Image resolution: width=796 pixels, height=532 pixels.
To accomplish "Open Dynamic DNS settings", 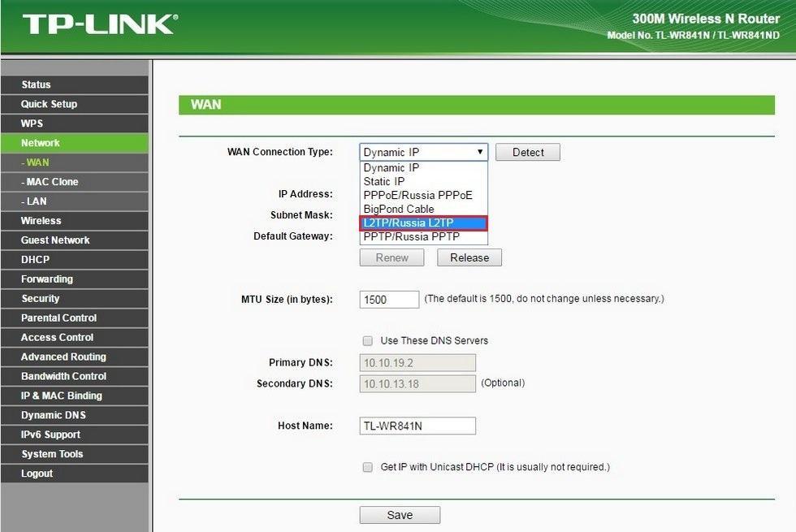I will [x=74, y=415].
